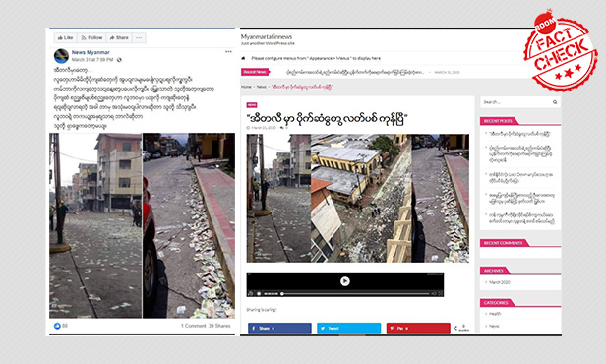Click the like reaction count icon
Image resolution: width=606 pixels, height=364 pixels.
57,326
